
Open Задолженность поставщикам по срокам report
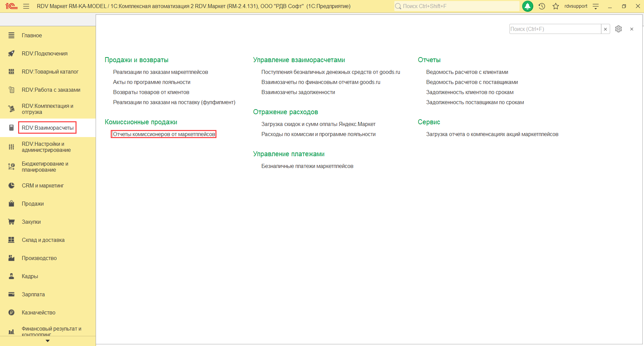(475, 102)
